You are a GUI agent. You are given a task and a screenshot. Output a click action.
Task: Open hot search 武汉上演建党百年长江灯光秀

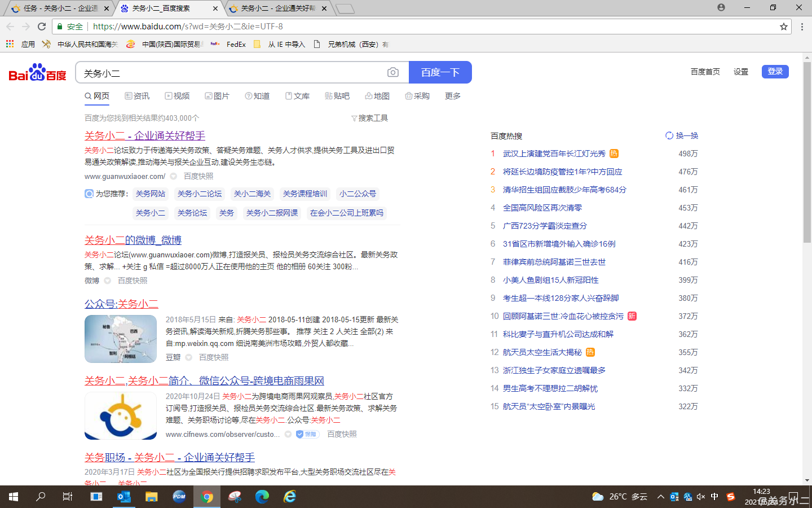coord(554,154)
